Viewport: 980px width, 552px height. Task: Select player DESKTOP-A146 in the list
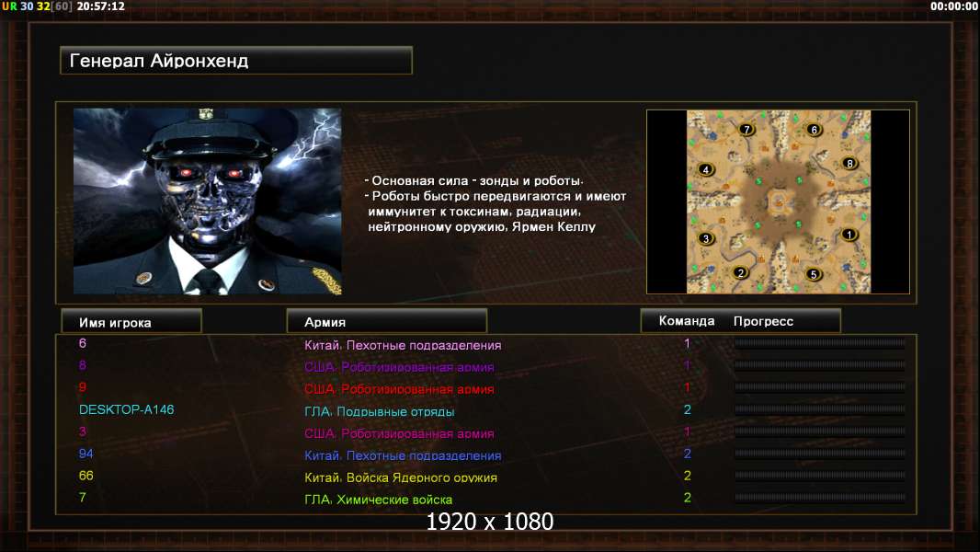click(126, 409)
